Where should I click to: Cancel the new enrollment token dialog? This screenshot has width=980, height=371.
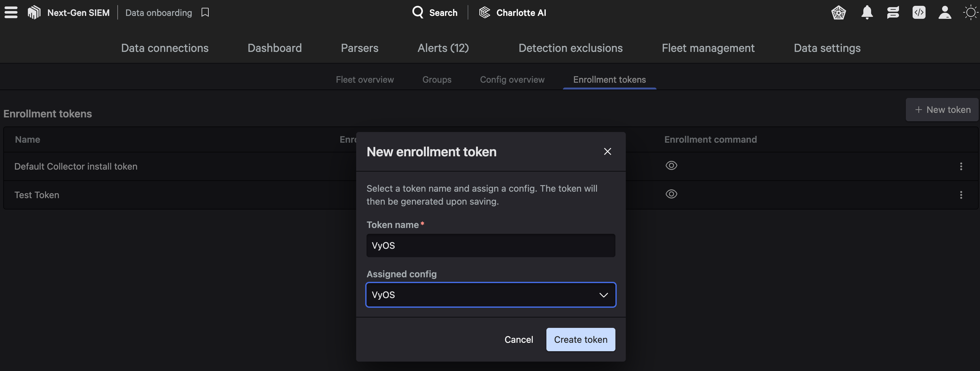519,340
